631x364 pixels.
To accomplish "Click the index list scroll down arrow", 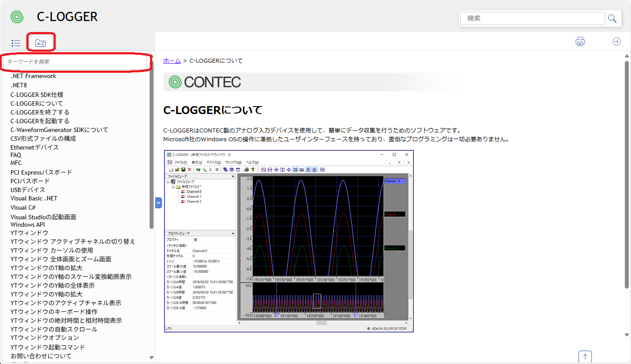I will [152, 357].
